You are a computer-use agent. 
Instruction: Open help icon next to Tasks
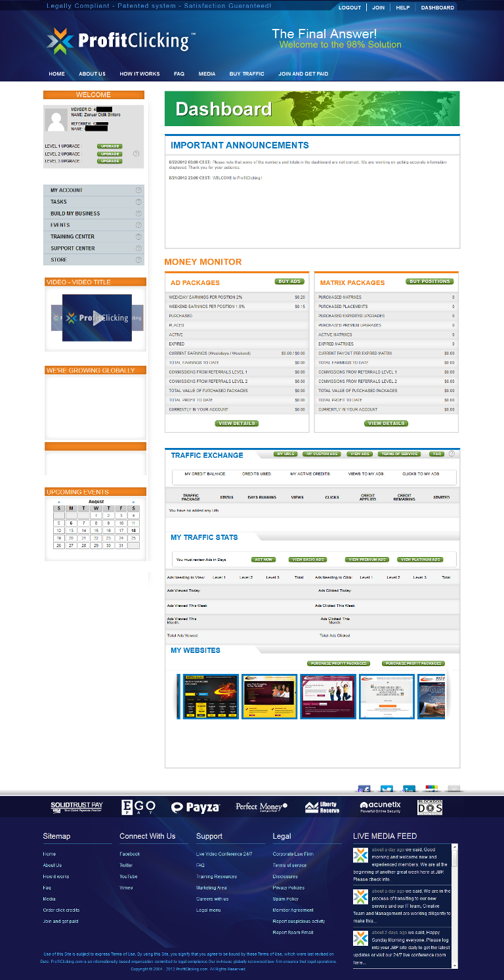click(138, 202)
